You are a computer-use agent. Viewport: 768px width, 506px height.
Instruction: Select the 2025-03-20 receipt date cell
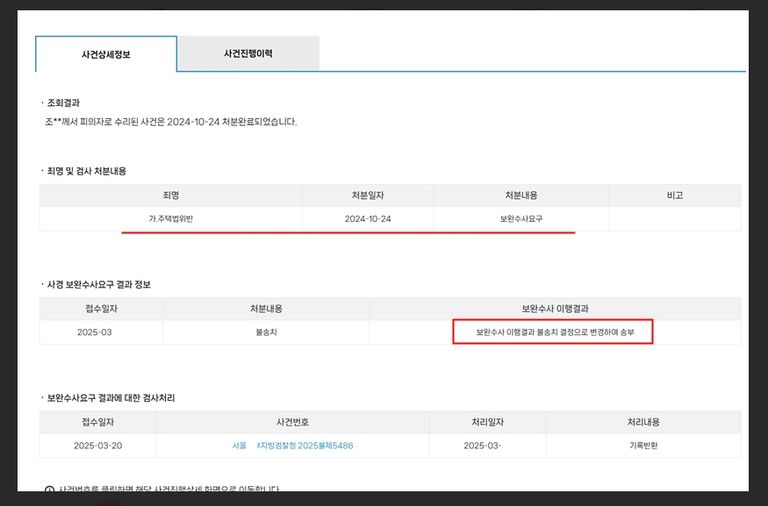[x=98, y=446]
